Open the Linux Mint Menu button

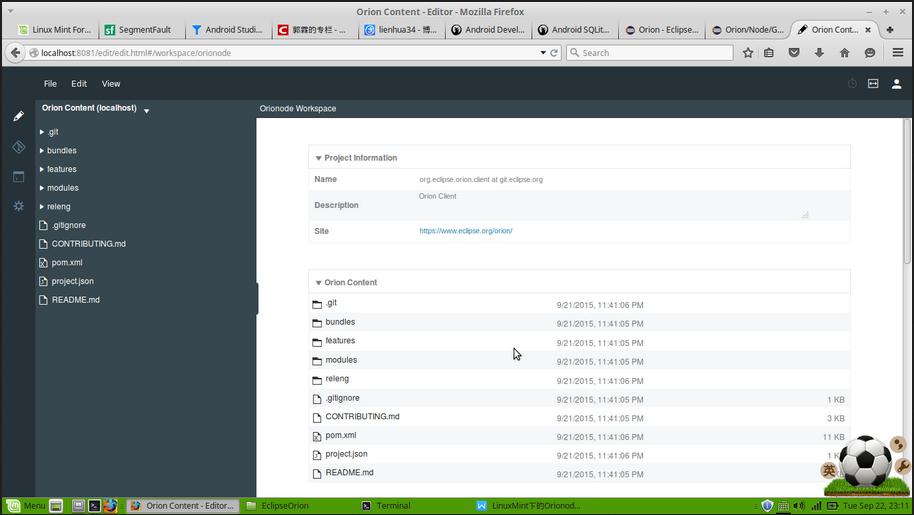(x=26, y=506)
